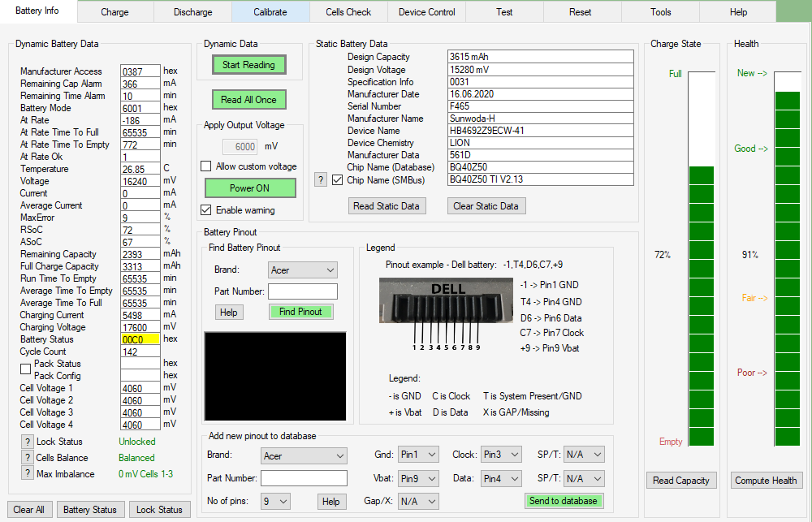
Task: Open help for Max Imbalance question mark
Action: click(28, 474)
